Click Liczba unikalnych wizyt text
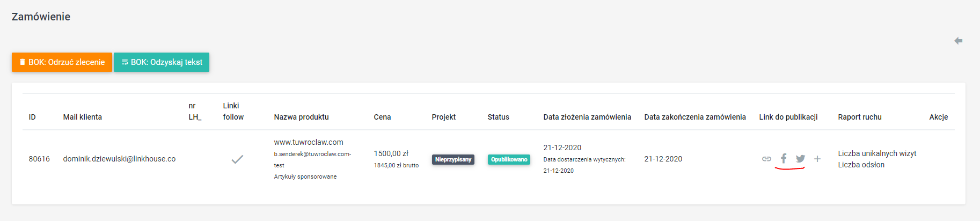Image resolution: width=980 pixels, height=221 pixels. 877,153
